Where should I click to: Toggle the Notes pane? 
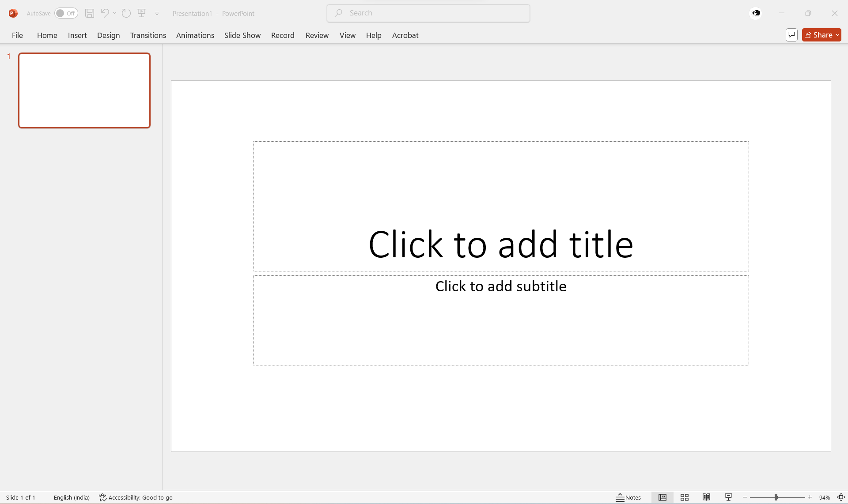click(628, 497)
